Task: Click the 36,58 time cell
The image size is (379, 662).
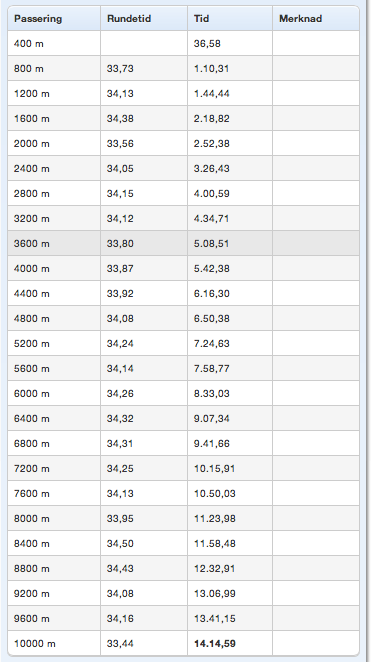Action: [x=207, y=43]
